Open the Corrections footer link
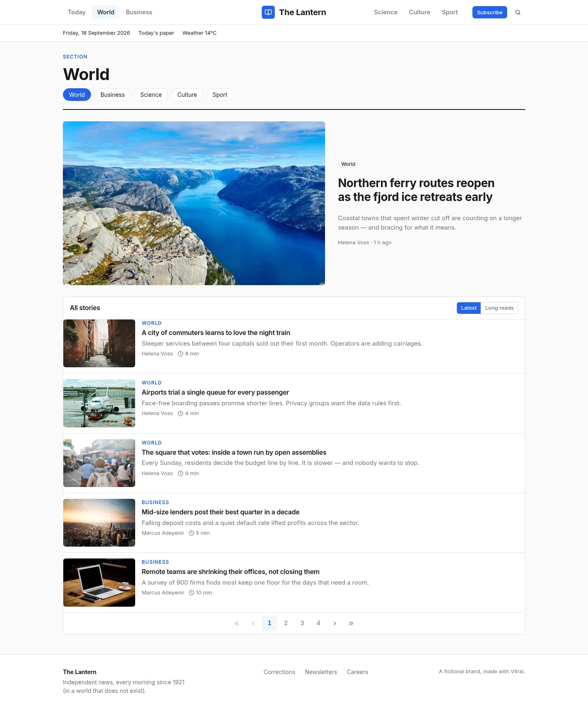Screen dimensions: 588x708 click(x=279, y=672)
